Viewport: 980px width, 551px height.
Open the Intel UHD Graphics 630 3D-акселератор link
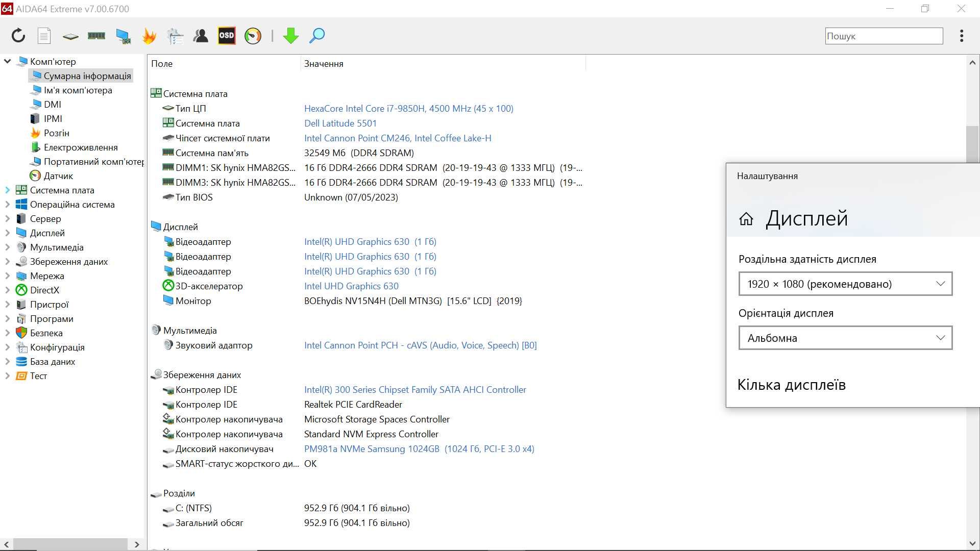tap(351, 286)
